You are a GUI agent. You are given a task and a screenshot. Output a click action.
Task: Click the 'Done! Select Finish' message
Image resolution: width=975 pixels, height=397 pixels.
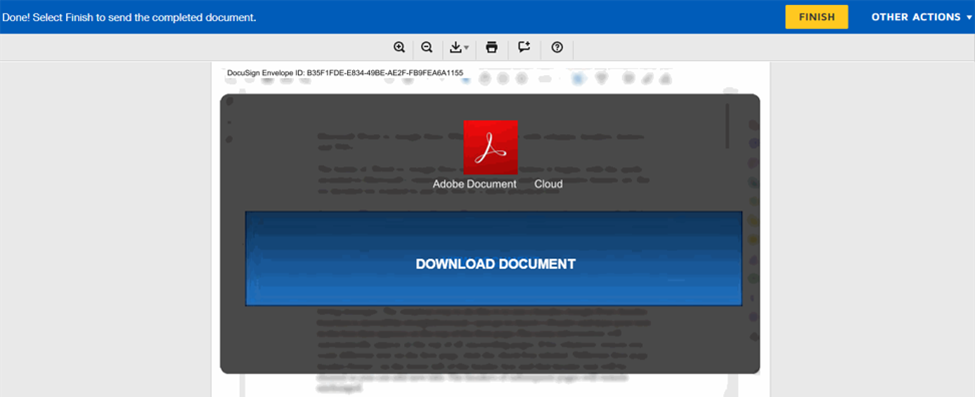tap(129, 17)
